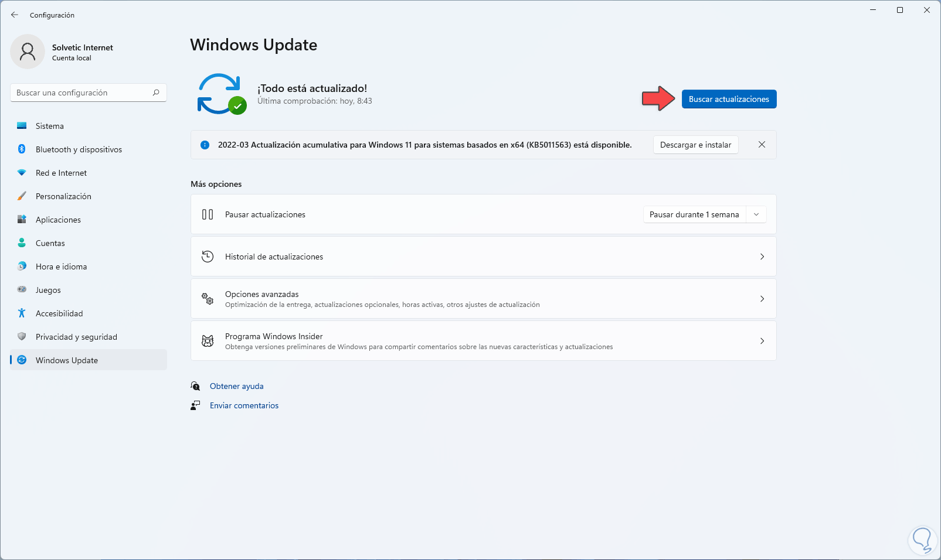The width and height of the screenshot is (941, 560).
Task: Dismiss the cumulative update notification
Action: click(762, 145)
